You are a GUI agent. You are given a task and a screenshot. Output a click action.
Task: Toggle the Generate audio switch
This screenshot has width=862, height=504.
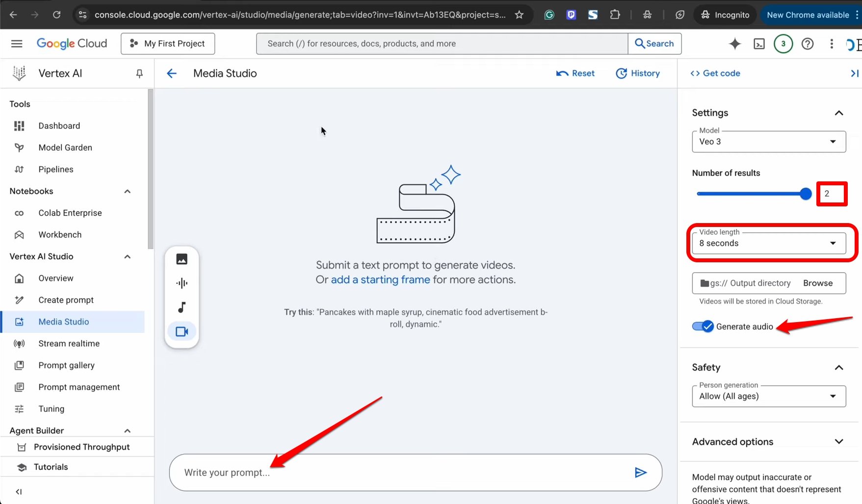[x=703, y=327]
